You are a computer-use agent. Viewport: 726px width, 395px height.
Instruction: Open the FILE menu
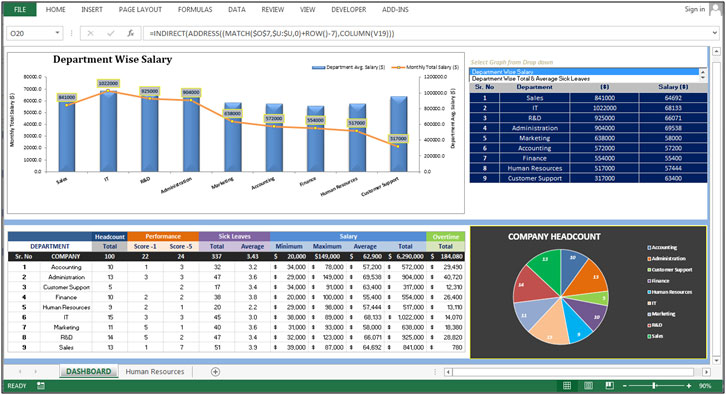click(x=20, y=9)
